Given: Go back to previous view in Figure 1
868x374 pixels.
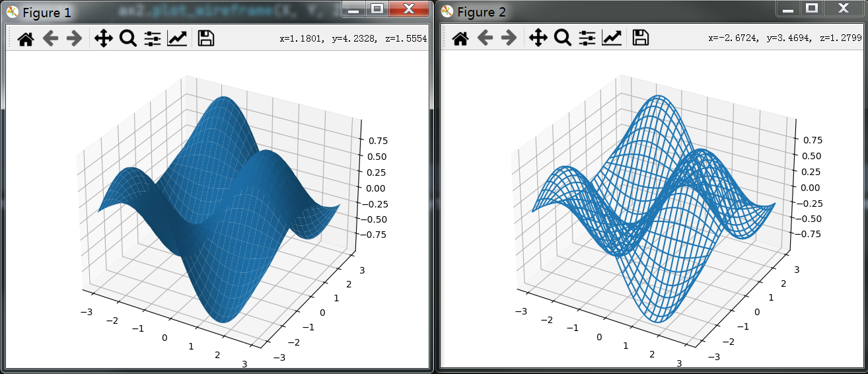Looking at the screenshot, I should point(51,39).
